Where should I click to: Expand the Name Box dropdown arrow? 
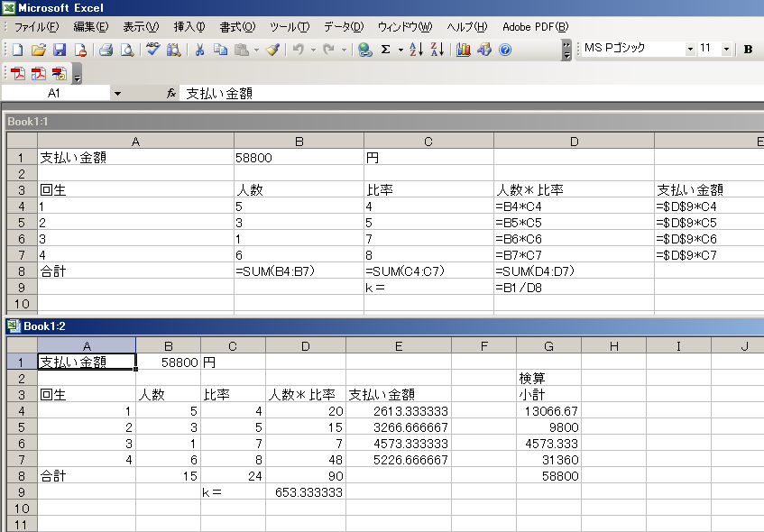[x=117, y=93]
